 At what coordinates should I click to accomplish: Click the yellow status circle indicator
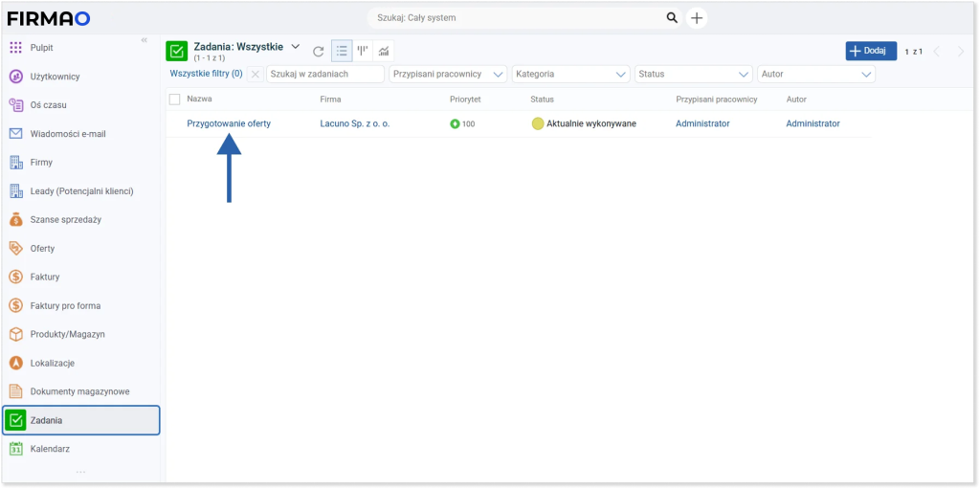tap(538, 123)
